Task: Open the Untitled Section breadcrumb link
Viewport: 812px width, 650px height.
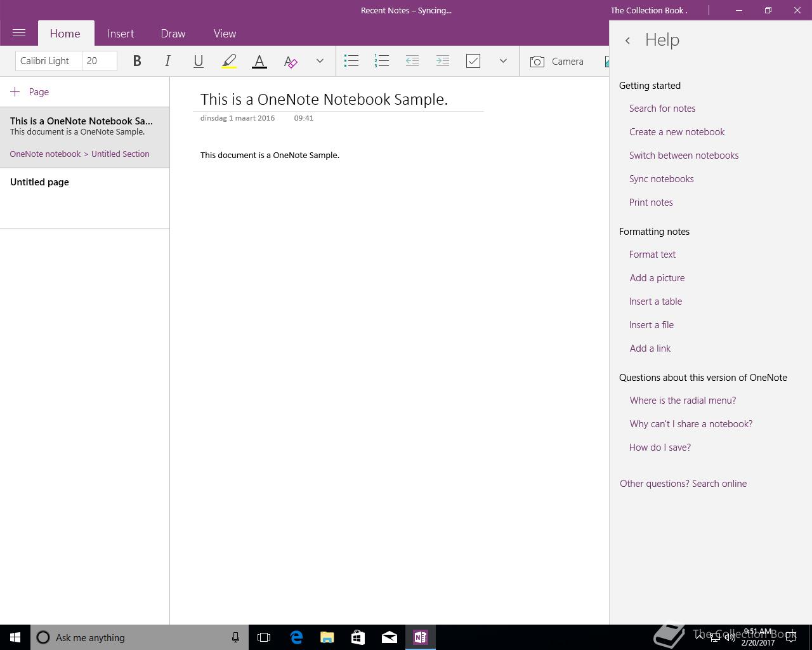Action: tap(121, 154)
